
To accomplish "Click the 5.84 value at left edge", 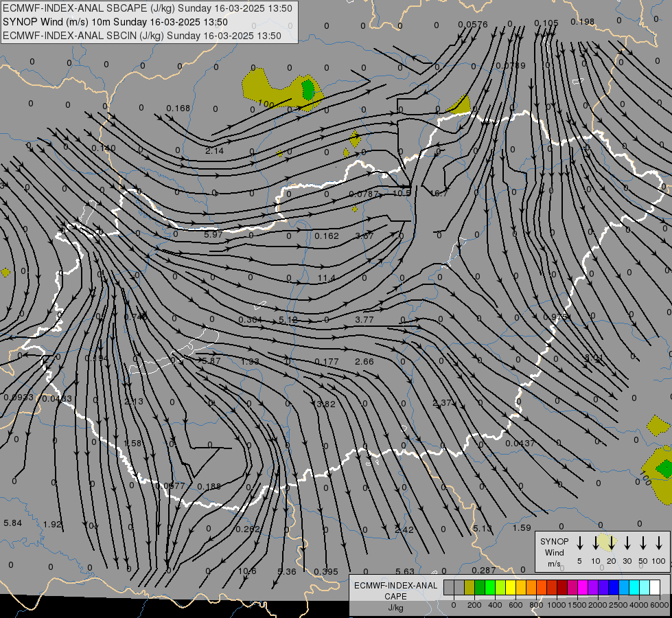I will point(12,523).
